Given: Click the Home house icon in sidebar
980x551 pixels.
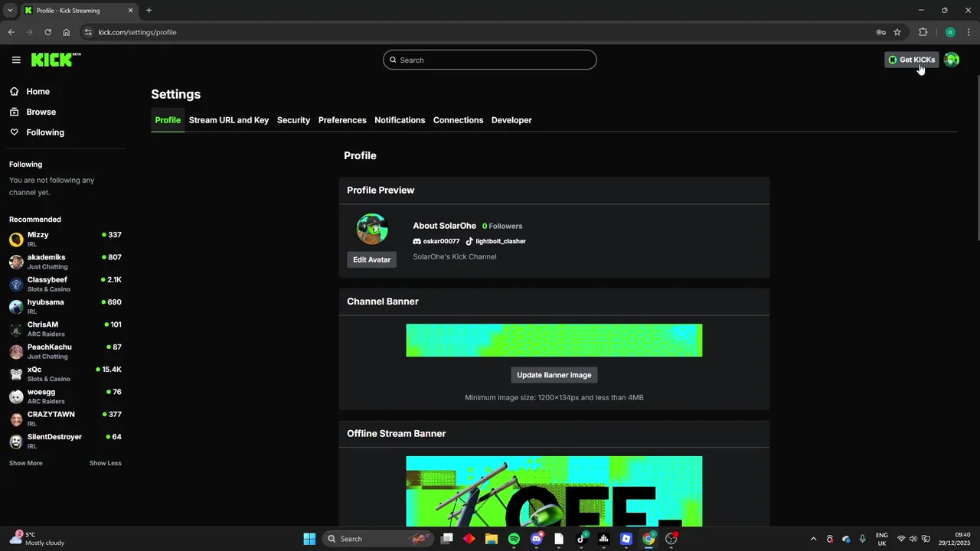Looking at the screenshot, I should [x=15, y=91].
